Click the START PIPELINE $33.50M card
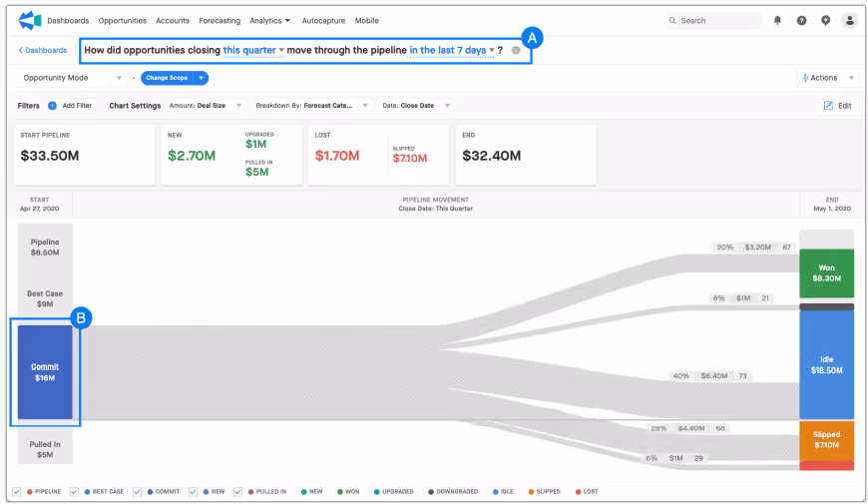This screenshot has height=504, width=868. (x=84, y=155)
